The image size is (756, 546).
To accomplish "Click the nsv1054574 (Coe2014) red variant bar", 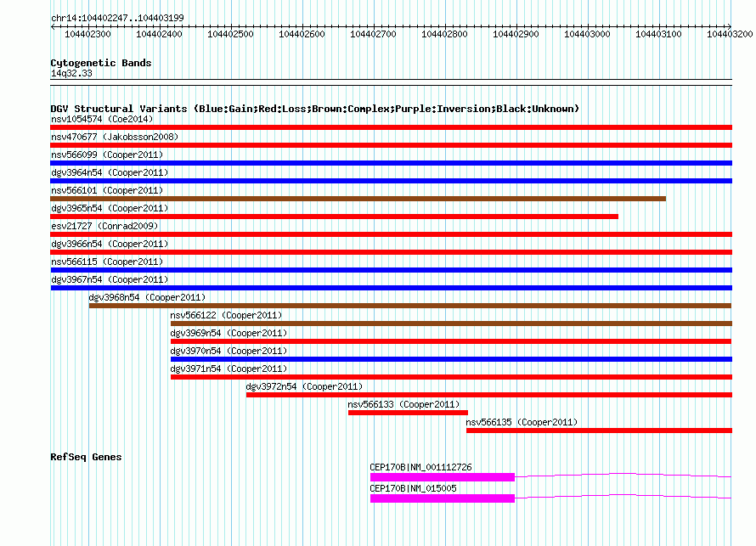I will (391, 127).
